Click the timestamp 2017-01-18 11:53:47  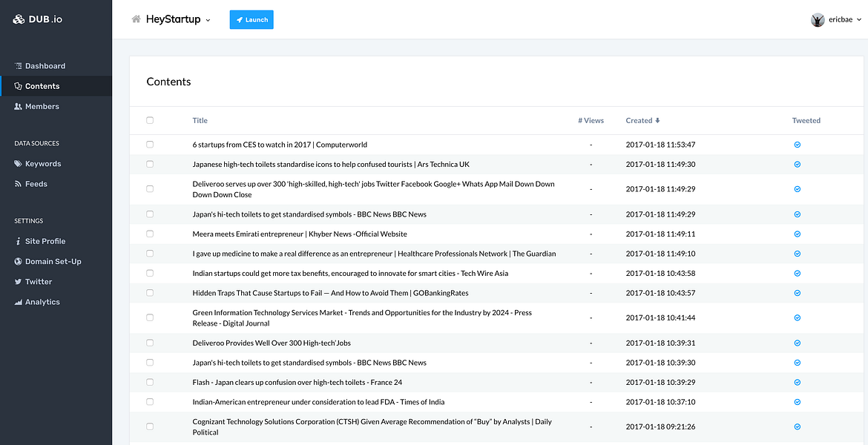click(660, 145)
